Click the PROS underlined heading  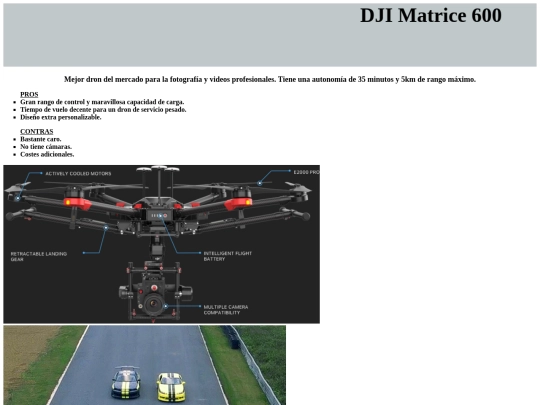[x=29, y=94]
